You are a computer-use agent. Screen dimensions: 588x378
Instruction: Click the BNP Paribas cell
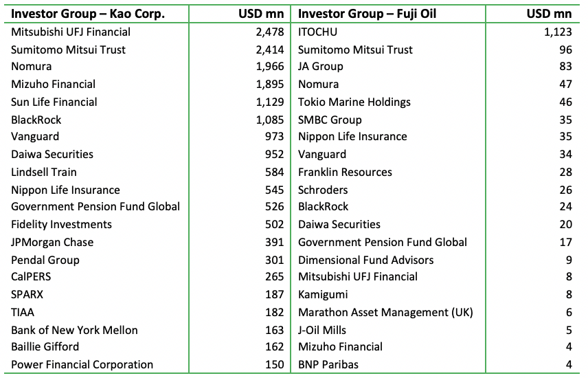[x=328, y=364]
